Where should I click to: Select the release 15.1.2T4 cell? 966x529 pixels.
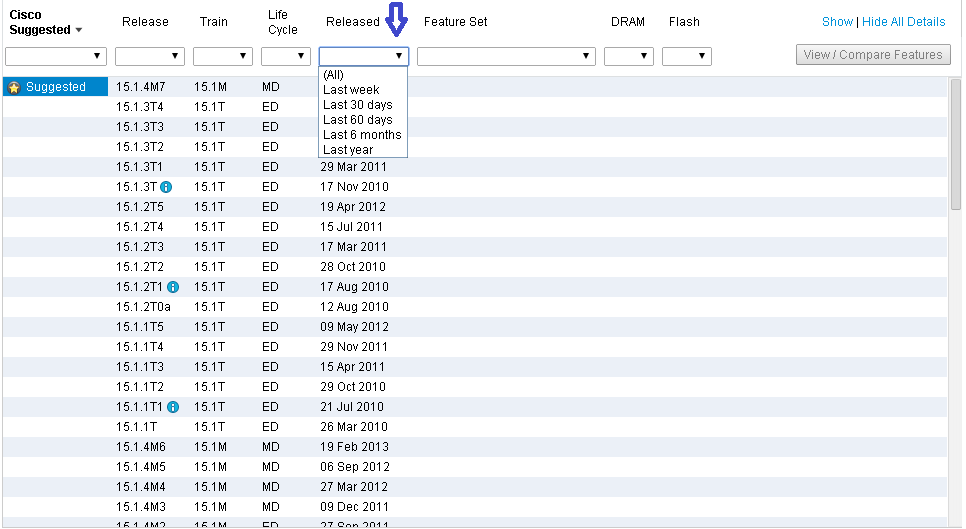point(140,227)
